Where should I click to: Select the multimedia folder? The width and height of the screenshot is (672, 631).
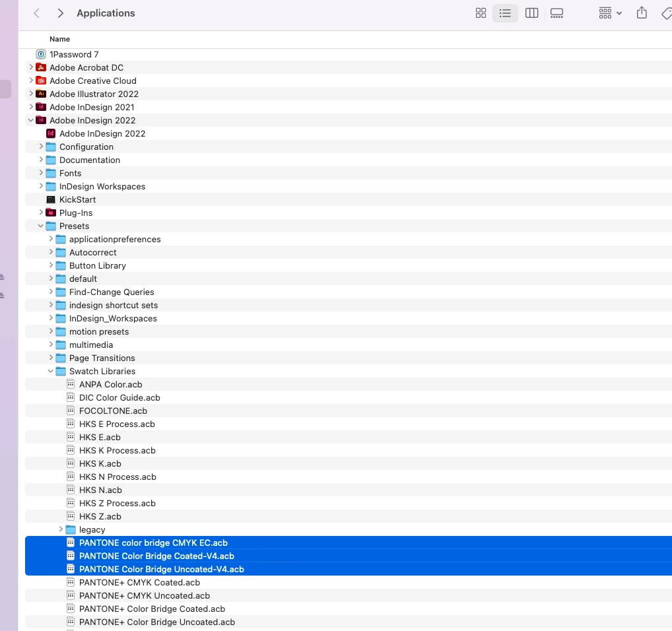(x=349, y=345)
